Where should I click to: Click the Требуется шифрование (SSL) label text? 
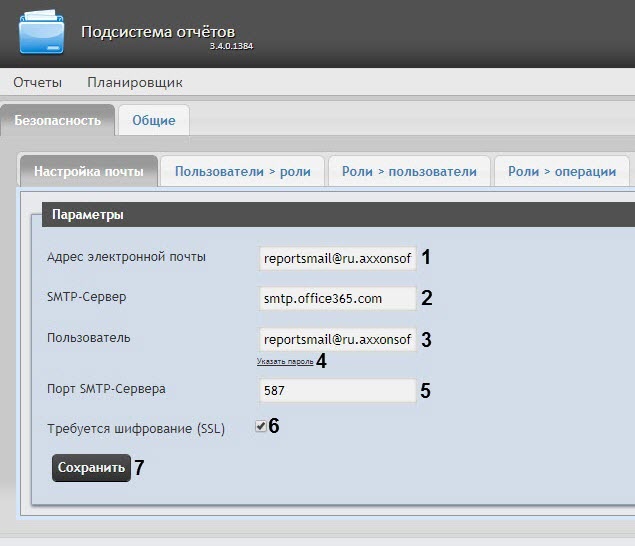point(136,429)
